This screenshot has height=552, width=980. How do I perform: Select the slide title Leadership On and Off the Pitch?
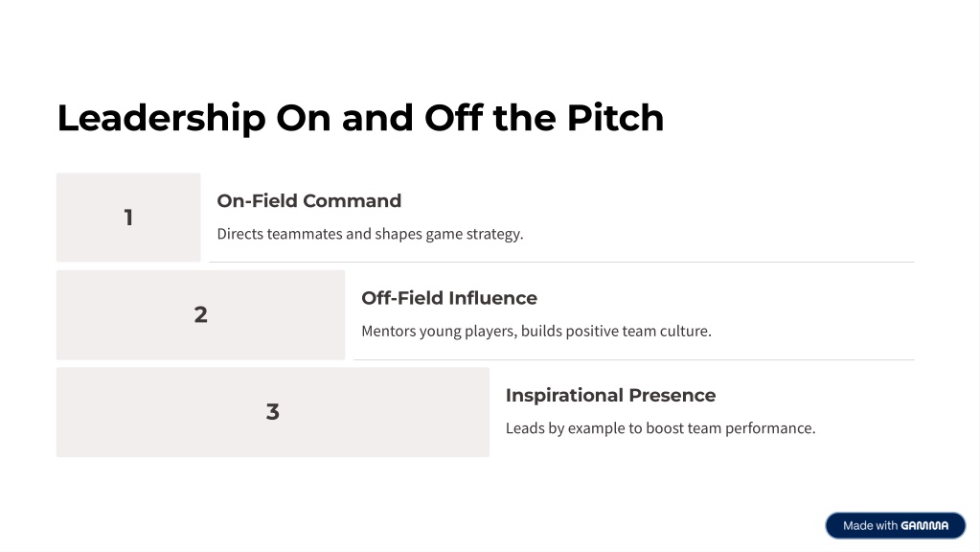(360, 118)
